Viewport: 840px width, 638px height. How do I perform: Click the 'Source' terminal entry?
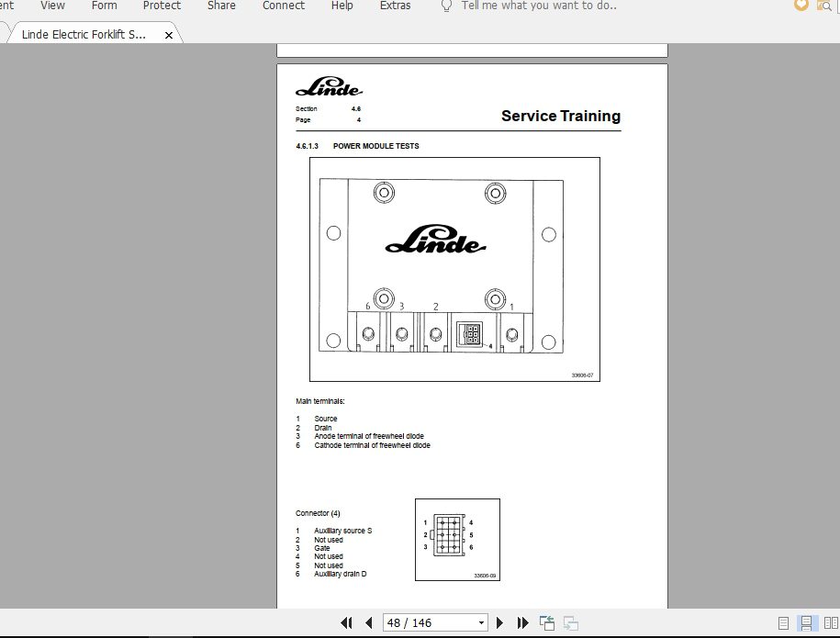(326, 419)
